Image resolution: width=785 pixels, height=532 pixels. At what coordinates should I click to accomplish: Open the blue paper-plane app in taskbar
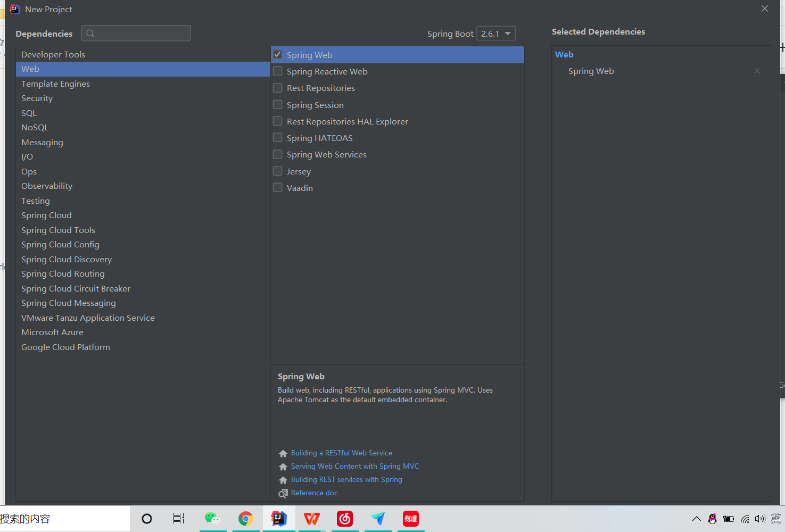pos(378,519)
